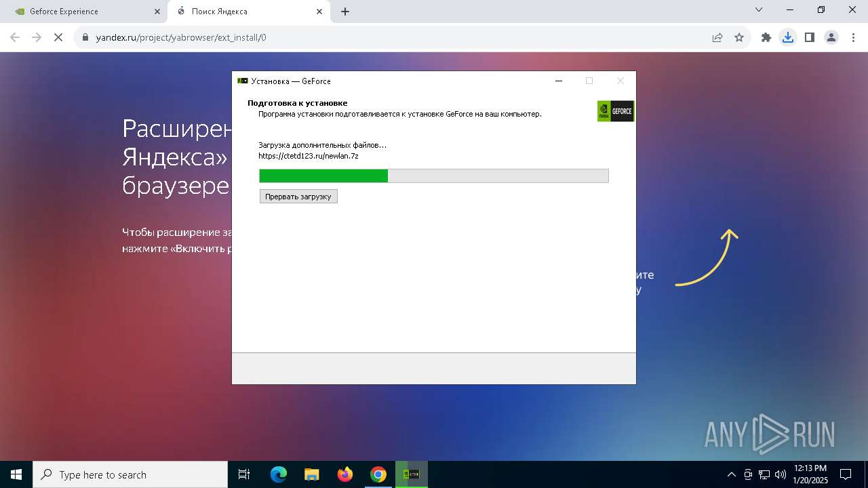Close the Поиск Яндекса tab
This screenshot has width=868, height=488.
click(320, 12)
